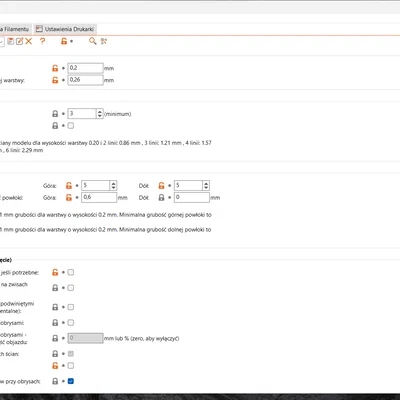Click the perimeters field showing 3

click(82, 114)
